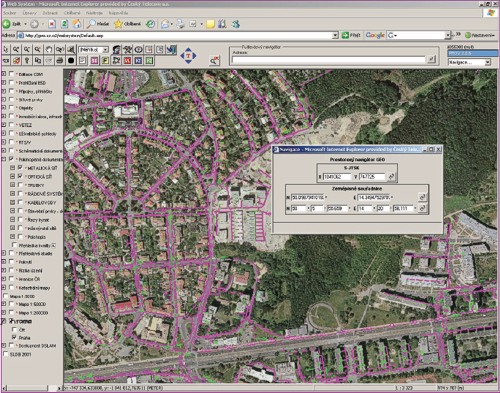Image resolution: width=500 pixels, height=393 pixels.
Task: Expand the VETEZ layer group
Action: point(4,125)
